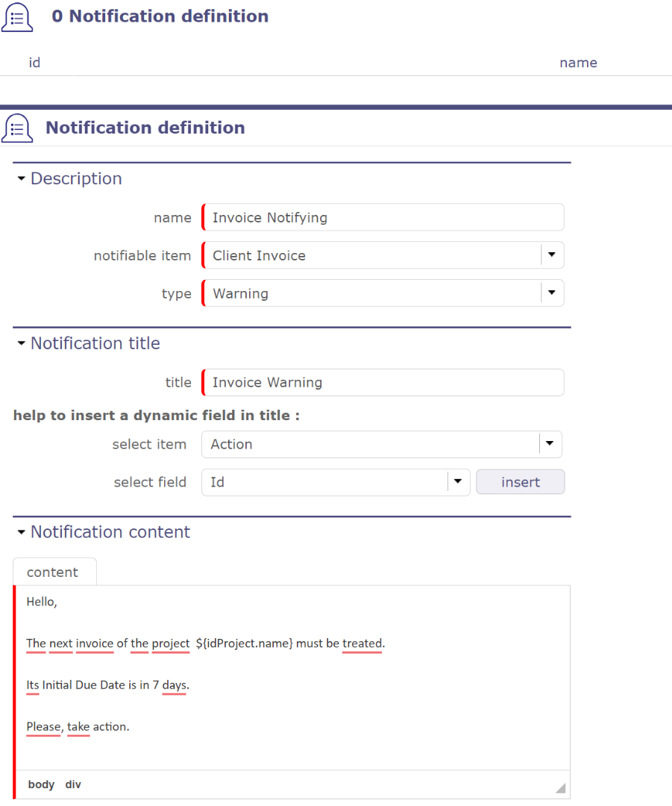The height and width of the screenshot is (806, 672).
Task: Click the Notification definition form icon
Action: [x=17, y=128]
